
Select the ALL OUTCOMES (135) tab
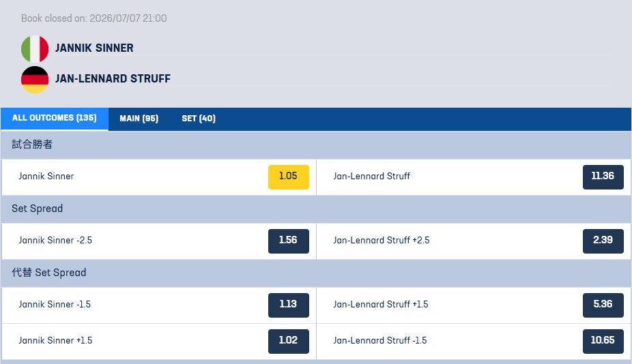[55, 119]
